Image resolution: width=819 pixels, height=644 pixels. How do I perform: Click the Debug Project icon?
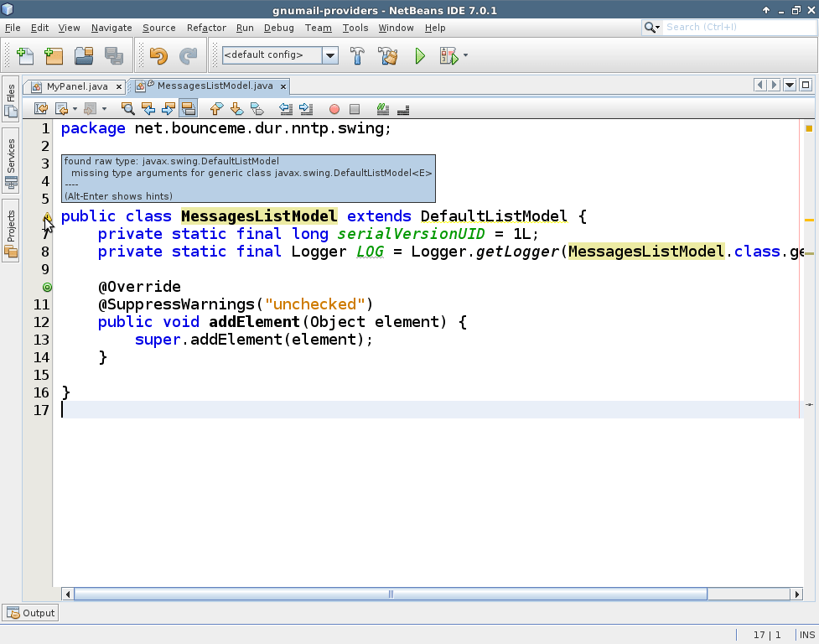pos(448,55)
